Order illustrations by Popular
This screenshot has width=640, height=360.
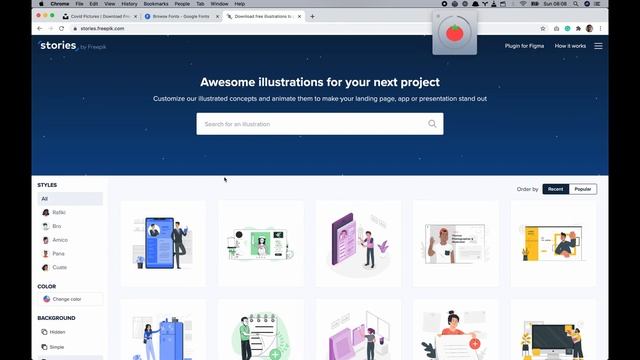click(x=583, y=189)
